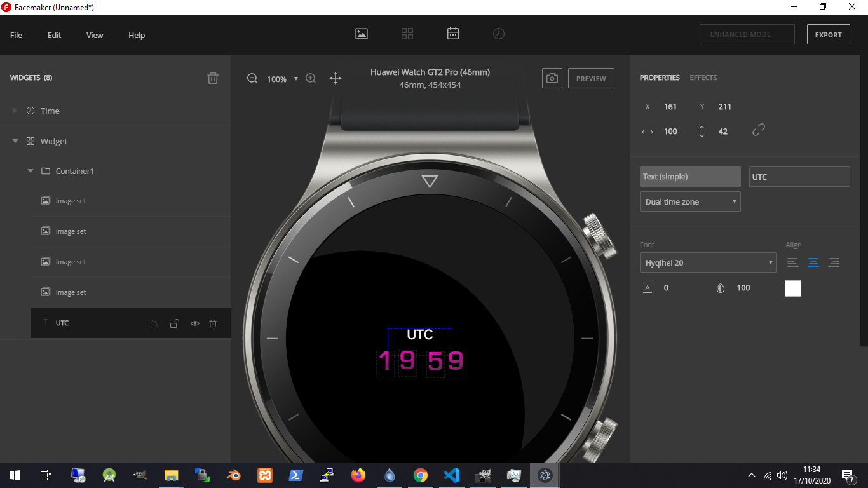Open the Help menu
This screenshot has height=488, width=868.
point(137,35)
